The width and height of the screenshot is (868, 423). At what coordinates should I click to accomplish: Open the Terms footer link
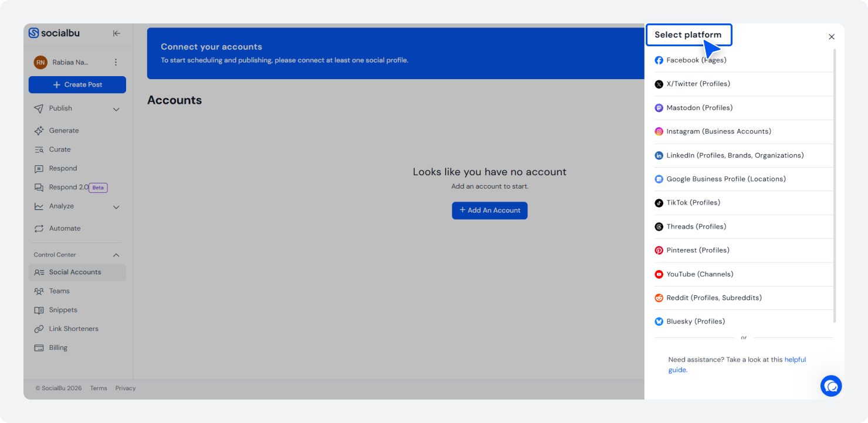(x=99, y=388)
